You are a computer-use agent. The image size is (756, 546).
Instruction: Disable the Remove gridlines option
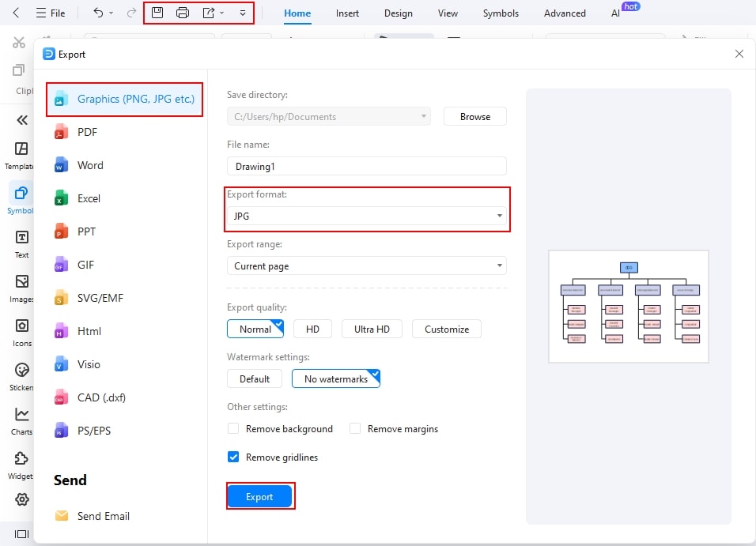232,457
